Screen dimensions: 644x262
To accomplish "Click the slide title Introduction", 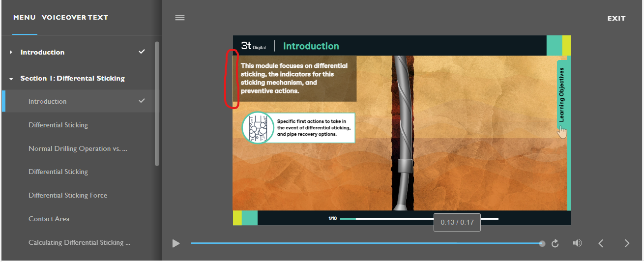I will (311, 46).
